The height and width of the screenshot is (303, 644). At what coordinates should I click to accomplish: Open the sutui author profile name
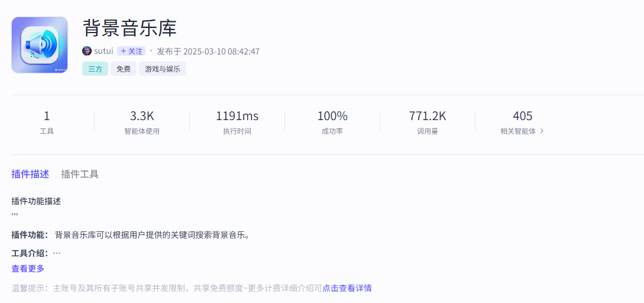(x=103, y=51)
